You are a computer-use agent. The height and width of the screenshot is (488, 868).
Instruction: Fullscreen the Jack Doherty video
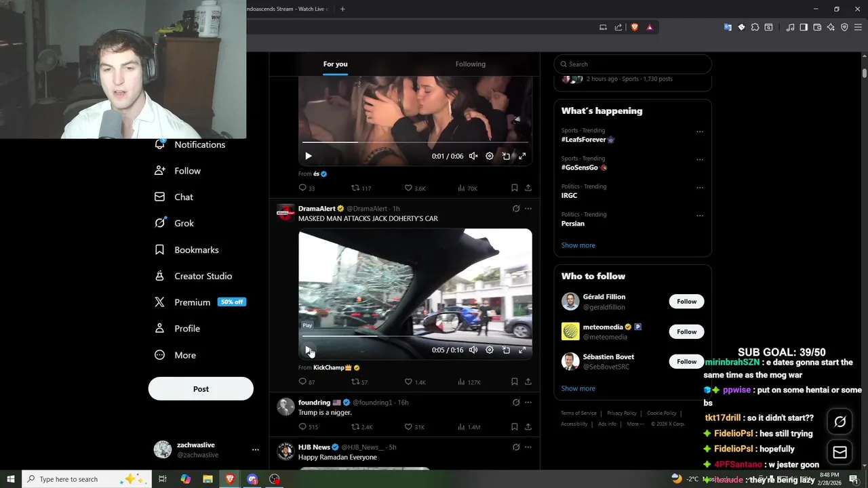tap(522, 350)
